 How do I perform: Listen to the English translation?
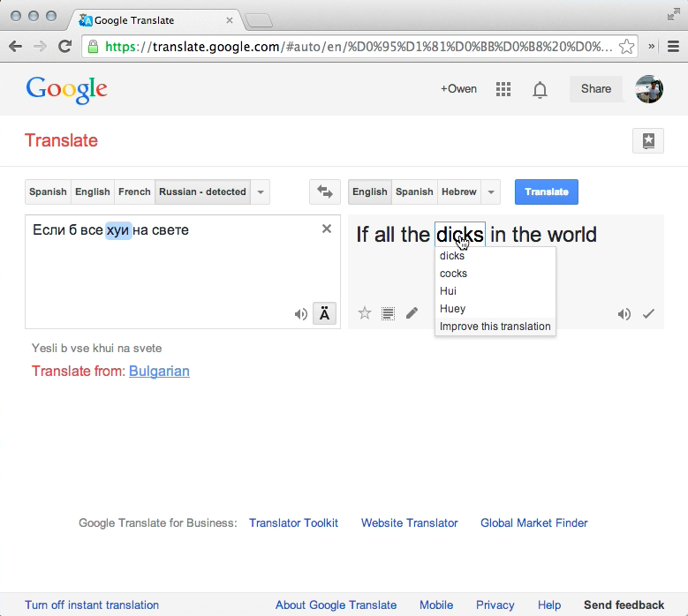pos(624,314)
